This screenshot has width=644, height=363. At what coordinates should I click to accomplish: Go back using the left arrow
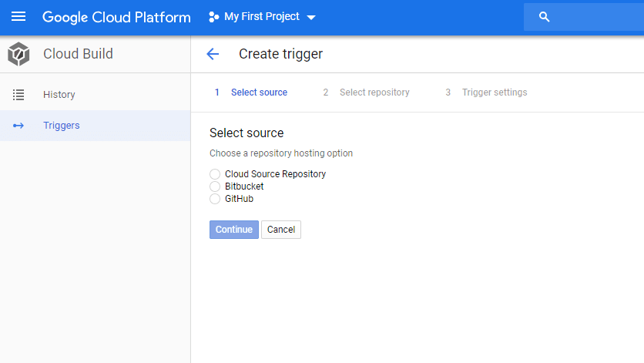tap(213, 54)
